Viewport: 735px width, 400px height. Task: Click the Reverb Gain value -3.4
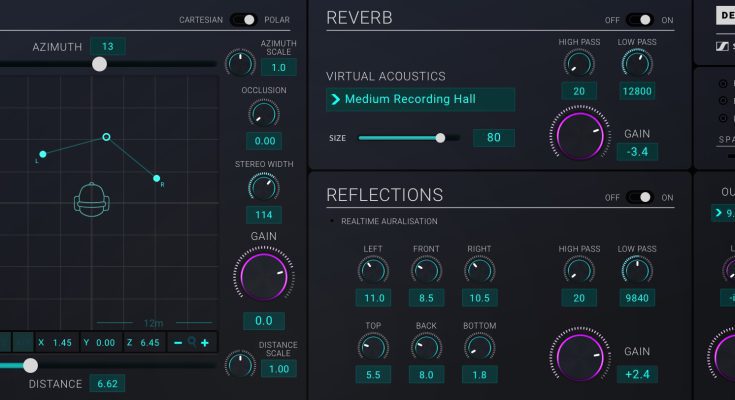[x=637, y=152]
